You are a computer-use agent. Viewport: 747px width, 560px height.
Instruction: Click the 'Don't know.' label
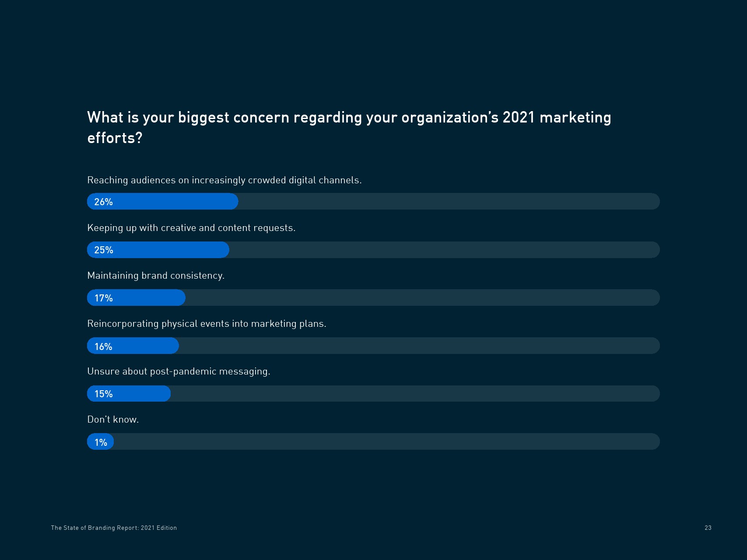click(x=113, y=420)
